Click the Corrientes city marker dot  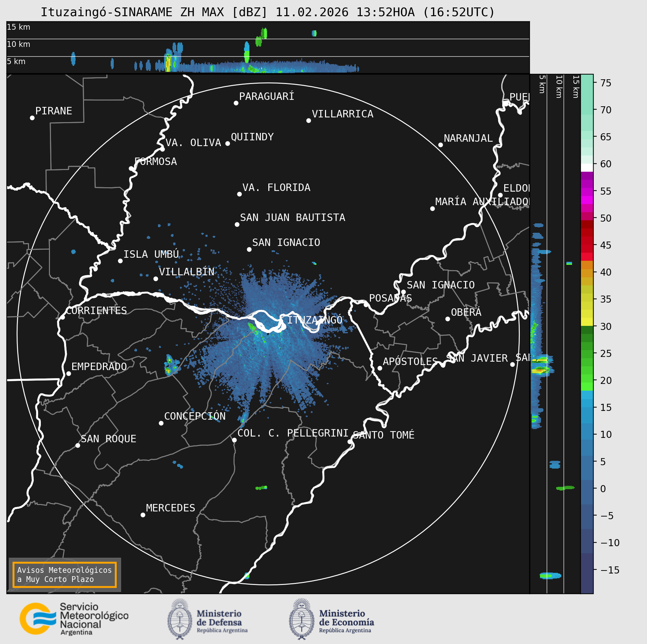point(62,317)
